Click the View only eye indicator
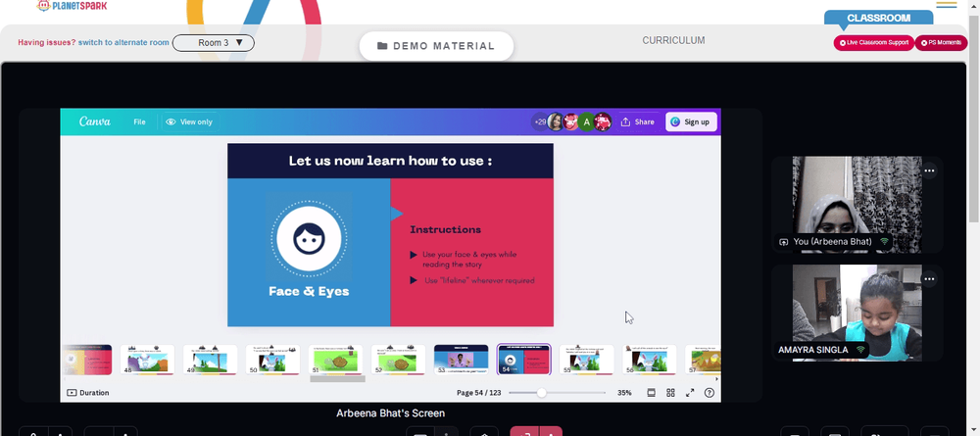Viewport: 980px width, 436px height. [189, 121]
